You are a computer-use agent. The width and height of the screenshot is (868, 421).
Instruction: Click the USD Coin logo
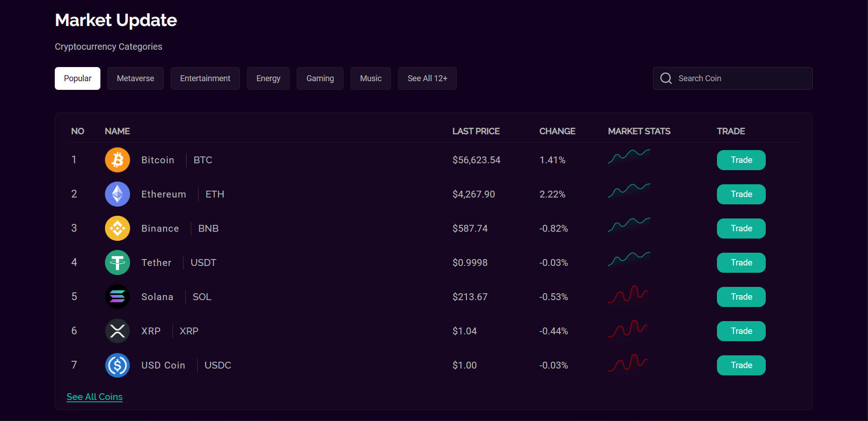coord(117,365)
